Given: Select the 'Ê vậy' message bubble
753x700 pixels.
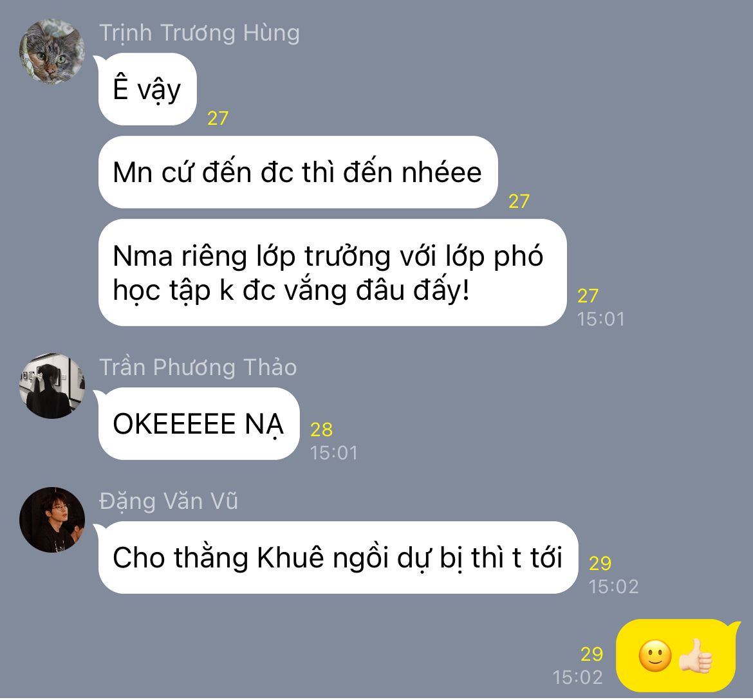Looking at the screenshot, I should [x=147, y=89].
